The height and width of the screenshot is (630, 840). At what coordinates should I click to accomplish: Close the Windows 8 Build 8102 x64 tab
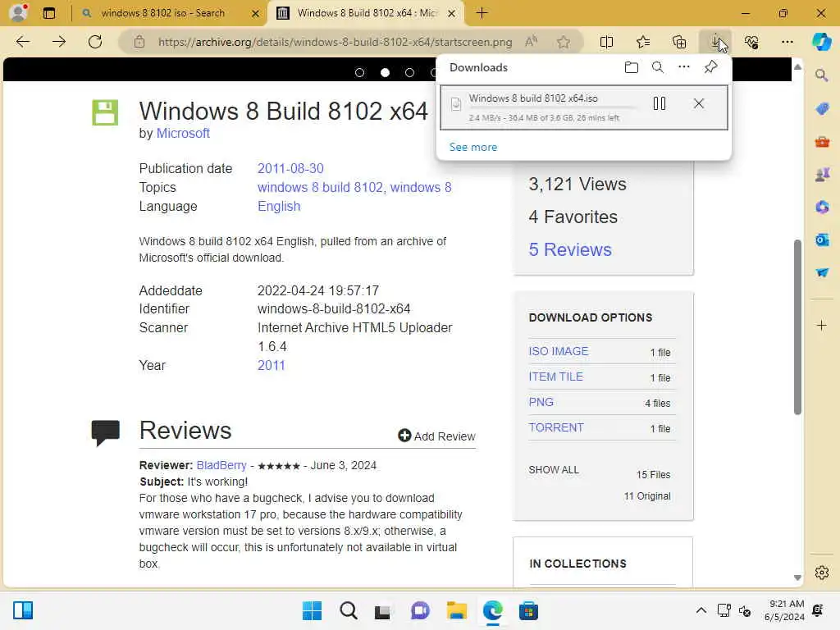click(x=452, y=13)
